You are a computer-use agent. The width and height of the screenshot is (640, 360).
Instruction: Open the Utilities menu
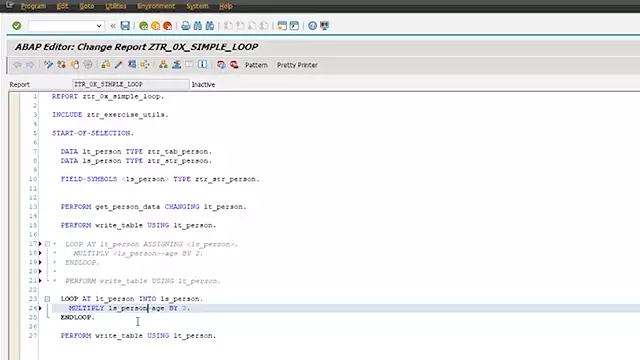click(116, 6)
